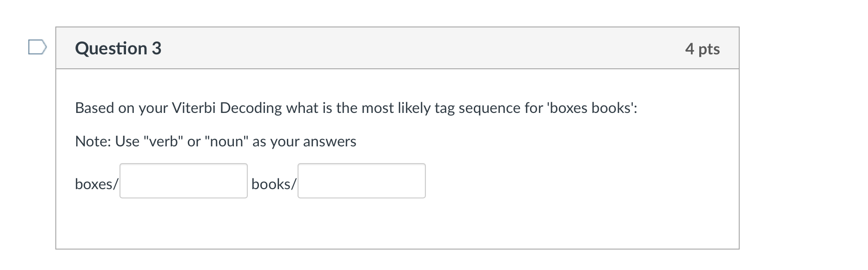The image size is (868, 270).
Task: Click the 'books/' label text
Action: 273,184
